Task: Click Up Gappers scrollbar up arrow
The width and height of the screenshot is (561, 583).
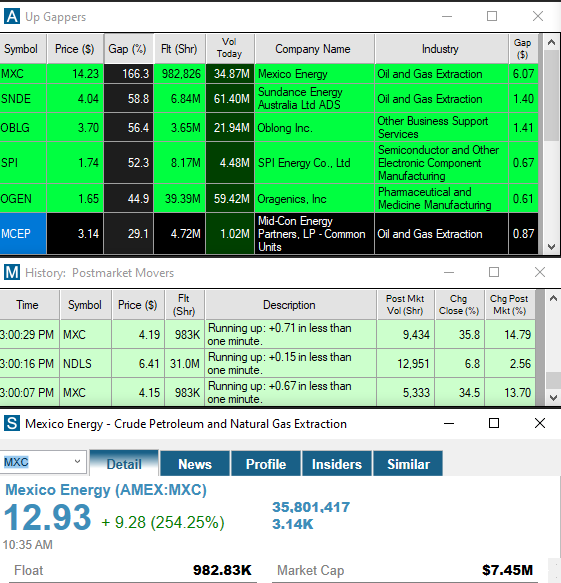Action: click(552, 42)
